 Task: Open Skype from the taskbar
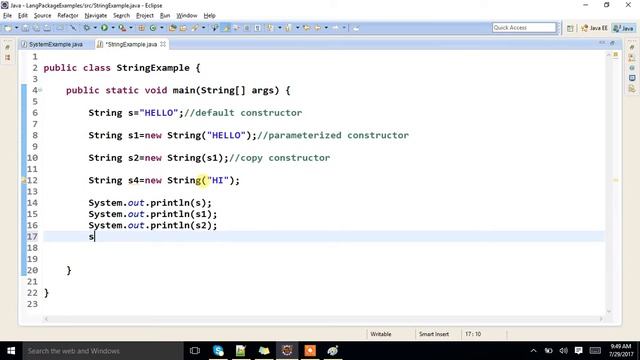click(x=218, y=351)
